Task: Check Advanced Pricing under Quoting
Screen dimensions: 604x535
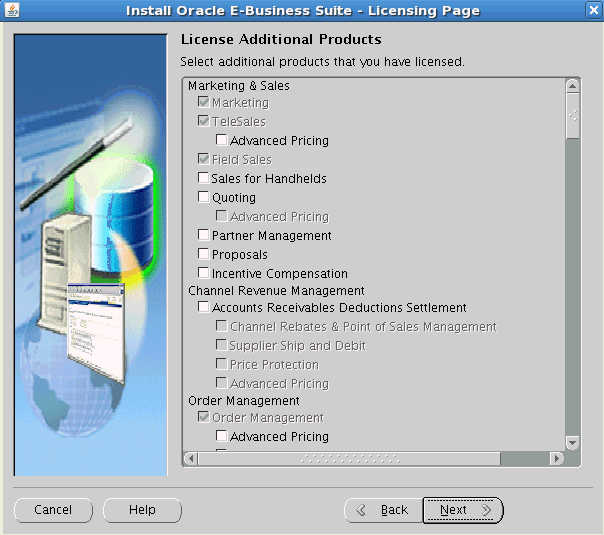Action: 221,216
